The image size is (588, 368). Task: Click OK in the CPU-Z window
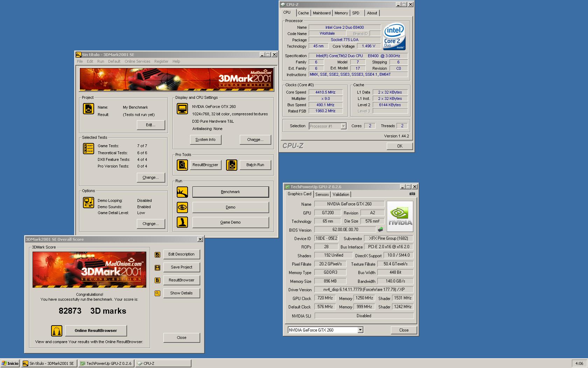[400, 146]
